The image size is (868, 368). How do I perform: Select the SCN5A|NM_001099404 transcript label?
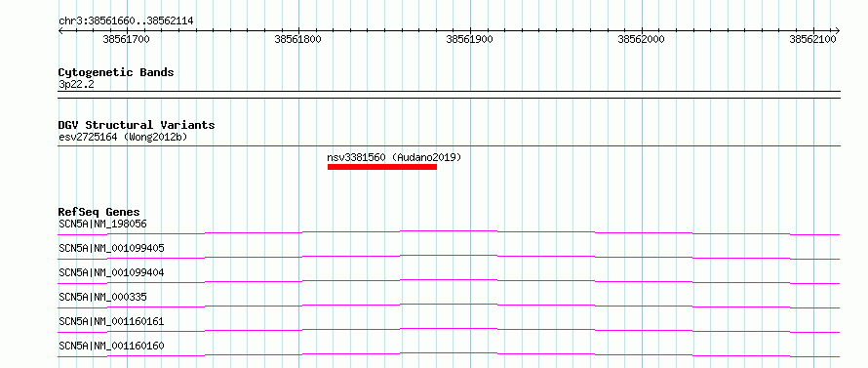pos(111,272)
